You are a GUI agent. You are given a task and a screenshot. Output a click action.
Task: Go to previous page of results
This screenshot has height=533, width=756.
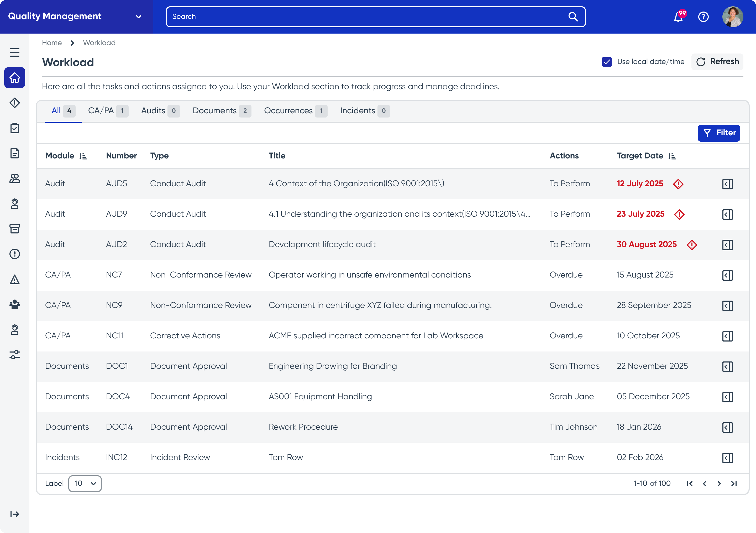click(705, 483)
